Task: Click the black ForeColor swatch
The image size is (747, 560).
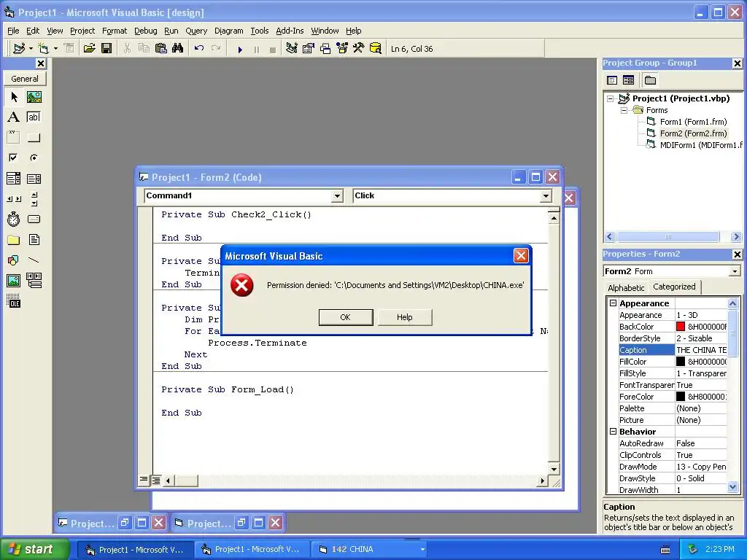Action: (x=681, y=397)
